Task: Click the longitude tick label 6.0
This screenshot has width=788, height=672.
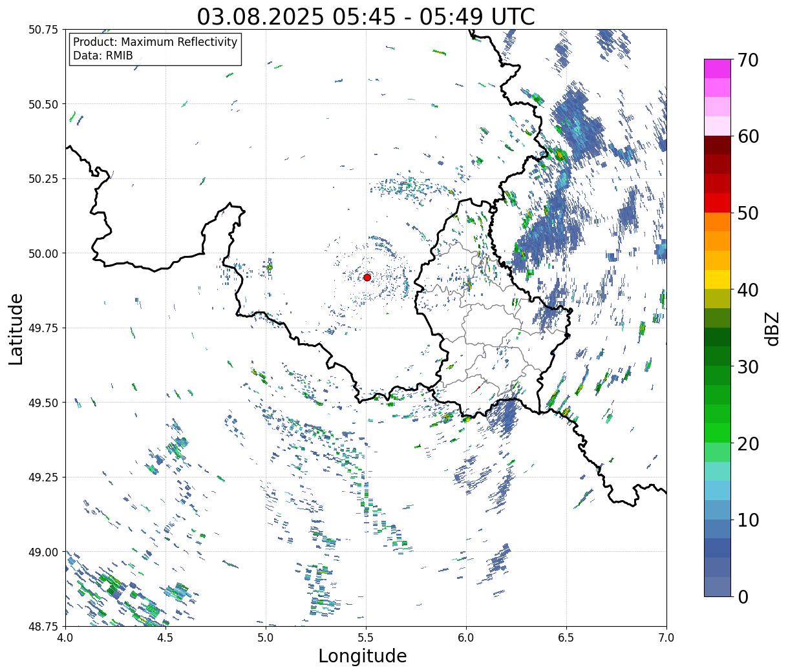Action: [x=466, y=638]
